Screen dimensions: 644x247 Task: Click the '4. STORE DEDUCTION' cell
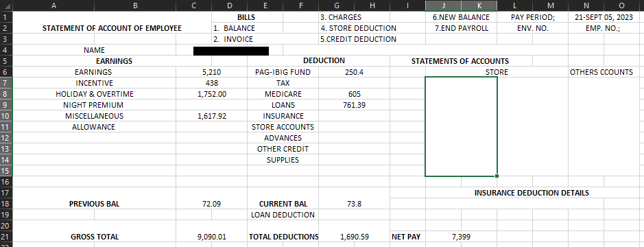(358, 28)
